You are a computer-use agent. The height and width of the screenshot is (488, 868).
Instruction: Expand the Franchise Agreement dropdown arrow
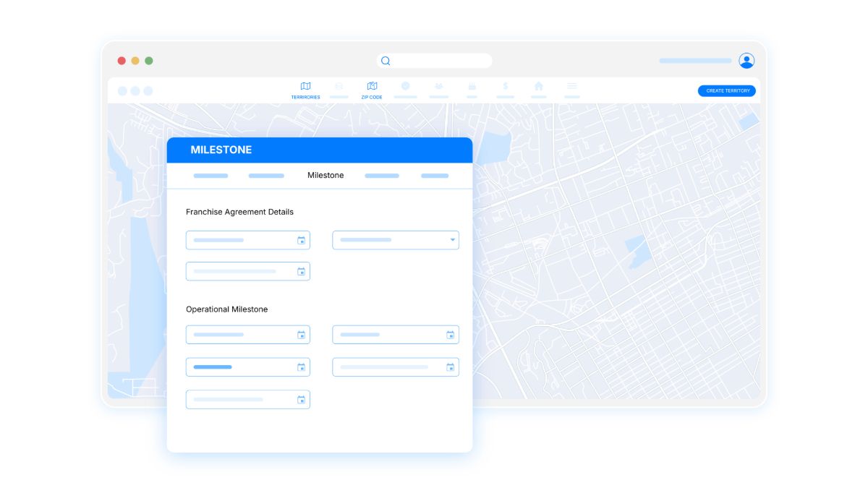(452, 240)
